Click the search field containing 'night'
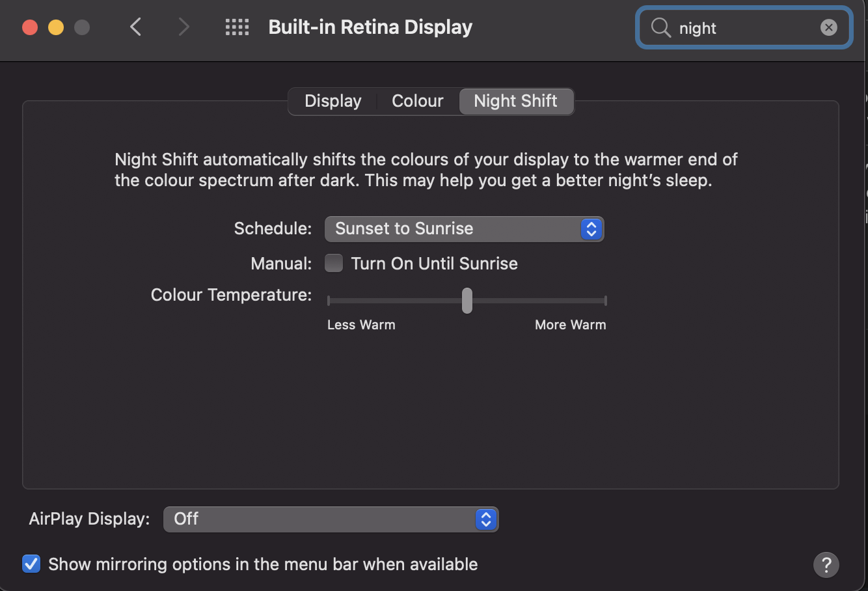The height and width of the screenshot is (591, 868). click(744, 27)
